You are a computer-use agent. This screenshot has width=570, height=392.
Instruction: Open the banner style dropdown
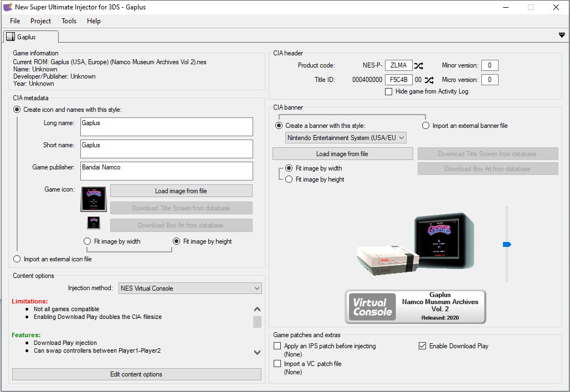[346, 138]
